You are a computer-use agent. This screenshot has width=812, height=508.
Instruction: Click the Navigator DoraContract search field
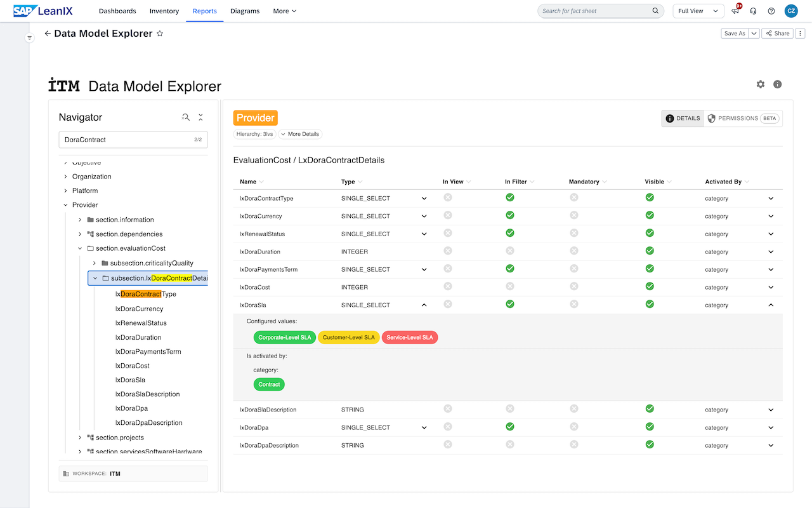pyautogui.click(x=133, y=140)
